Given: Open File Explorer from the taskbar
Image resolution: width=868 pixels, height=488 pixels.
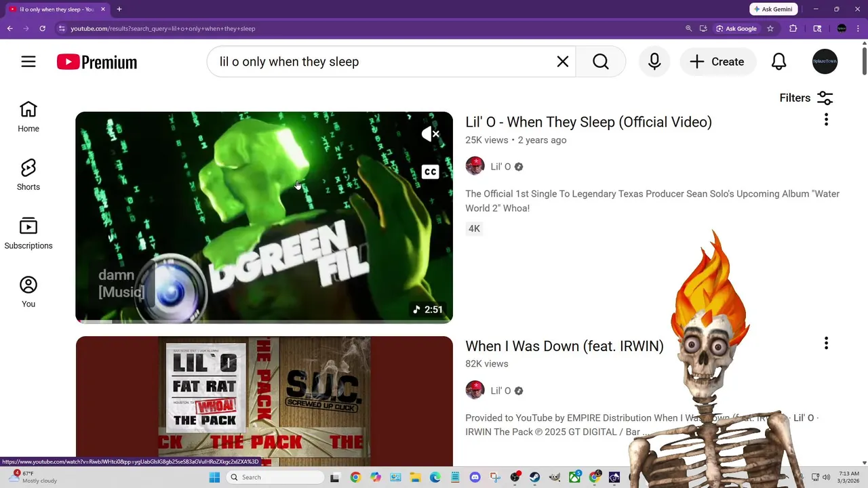Looking at the screenshot, I should 415,477.
